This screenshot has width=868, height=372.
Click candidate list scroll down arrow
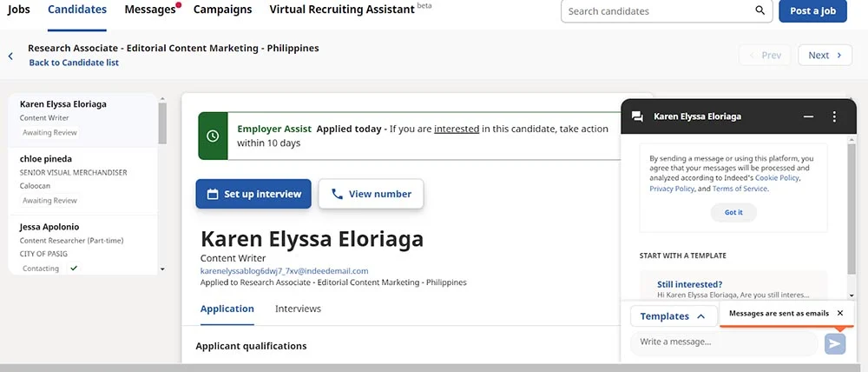(x=162, y=269)
